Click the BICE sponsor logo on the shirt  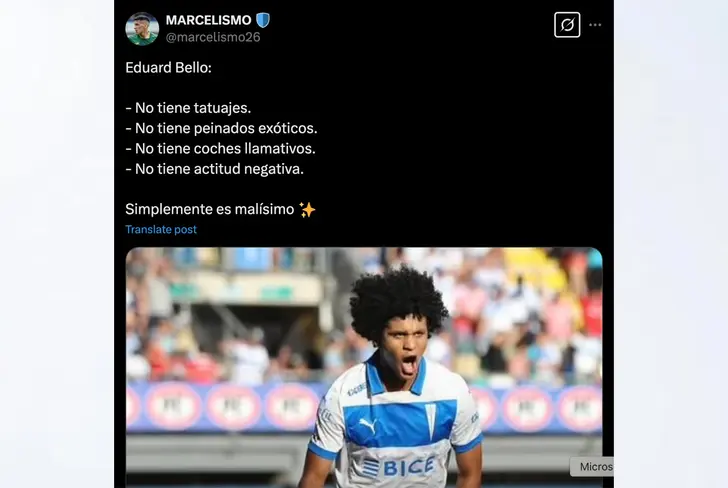(398, 467)
